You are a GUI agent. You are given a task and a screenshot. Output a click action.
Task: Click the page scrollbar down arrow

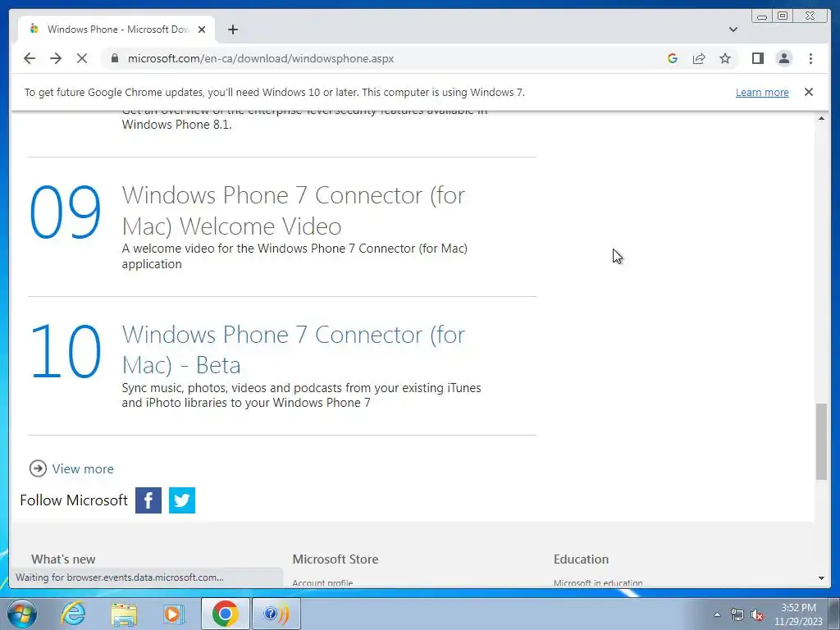[x=821, y=578]
